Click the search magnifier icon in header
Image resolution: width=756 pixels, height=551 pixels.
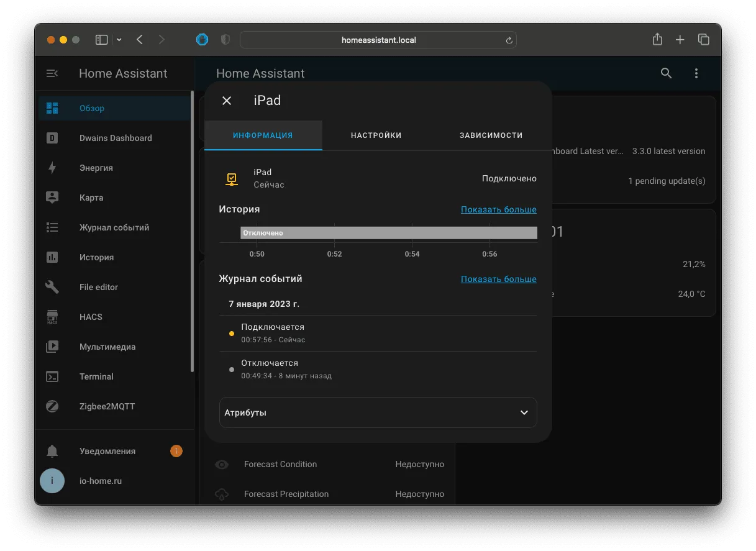(x=666, y=73)
